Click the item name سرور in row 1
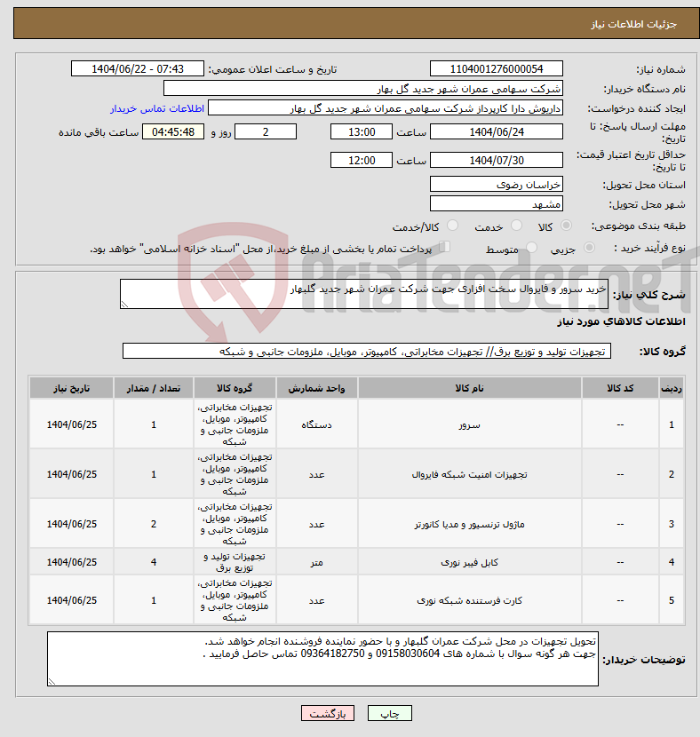 [469, 425]
